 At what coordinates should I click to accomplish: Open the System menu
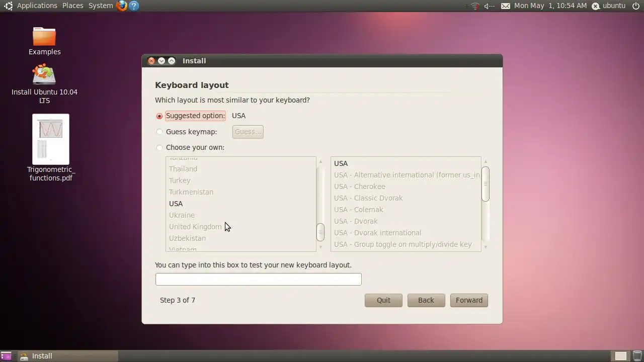point(101,6)
